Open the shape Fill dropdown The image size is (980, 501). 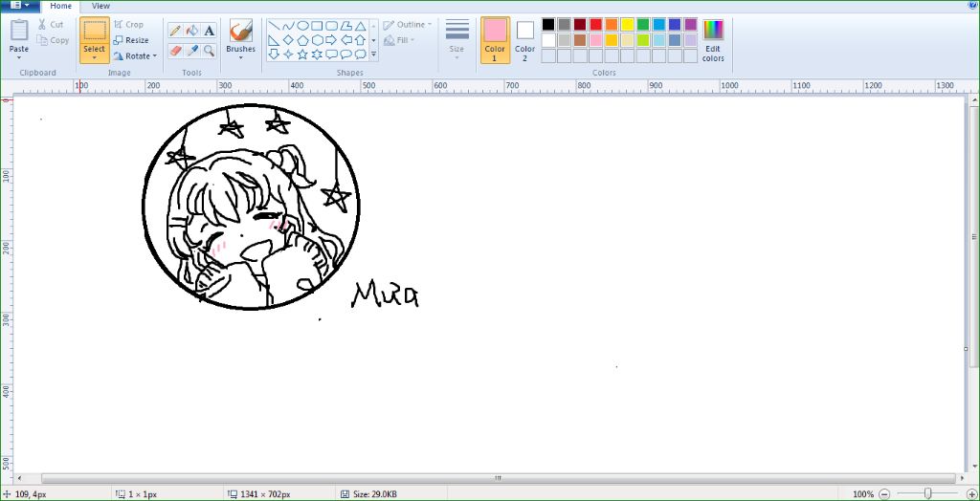coord(399,40)
